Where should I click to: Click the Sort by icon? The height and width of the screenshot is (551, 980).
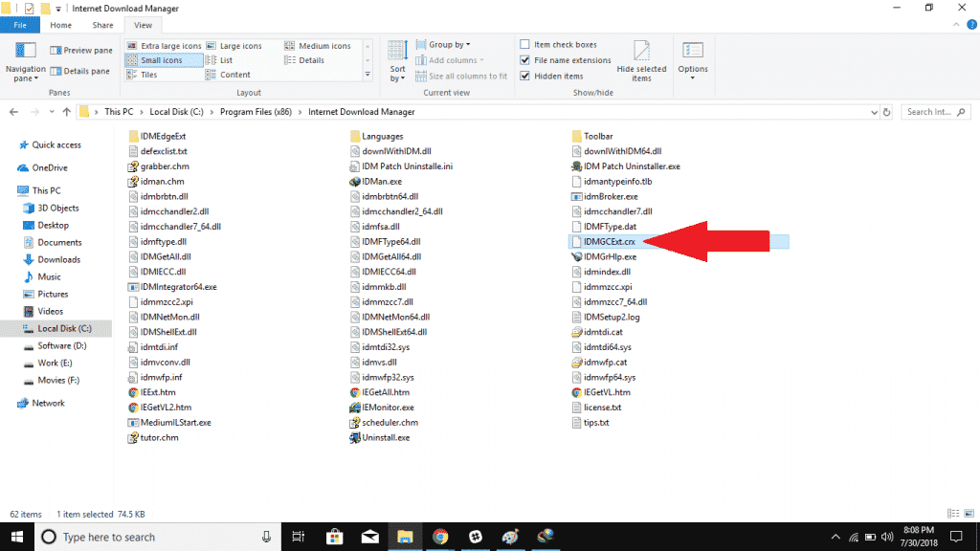(x=397, y=57)
